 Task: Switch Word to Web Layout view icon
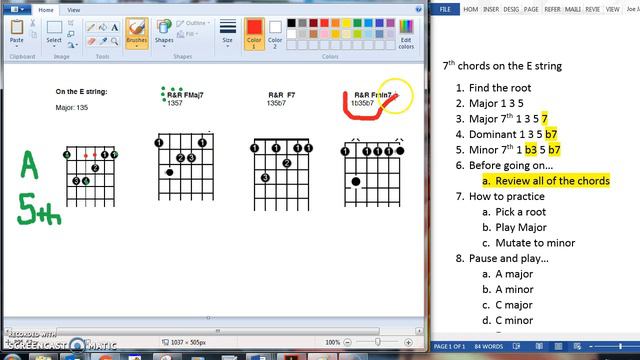click(x=577, y=346)
